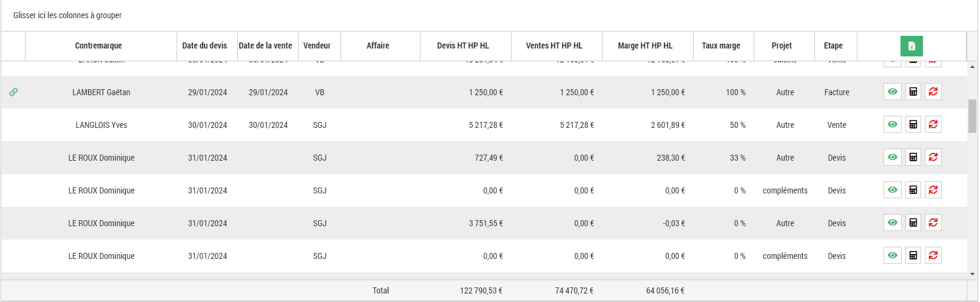Viewport: 980px width, 302px height.
Task: Click the green Excel export icon
Action: (911, 46)
